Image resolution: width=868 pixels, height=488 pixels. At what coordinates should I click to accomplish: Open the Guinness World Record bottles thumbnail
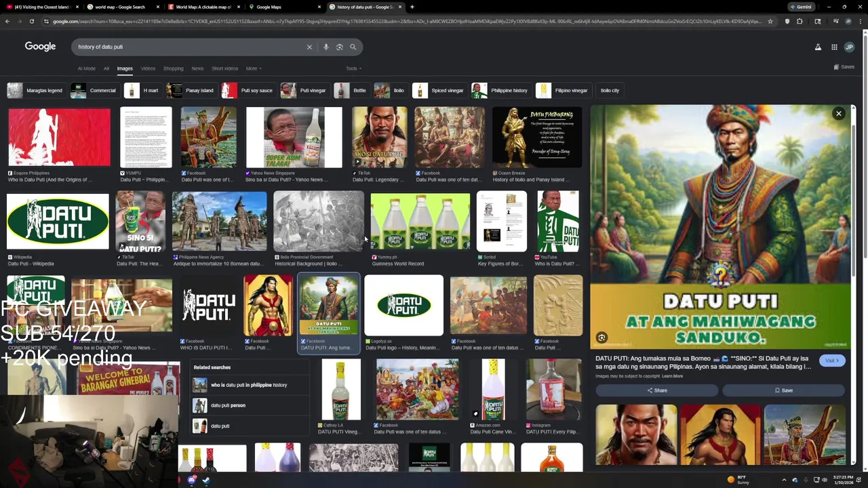click(x=420, y=222)
